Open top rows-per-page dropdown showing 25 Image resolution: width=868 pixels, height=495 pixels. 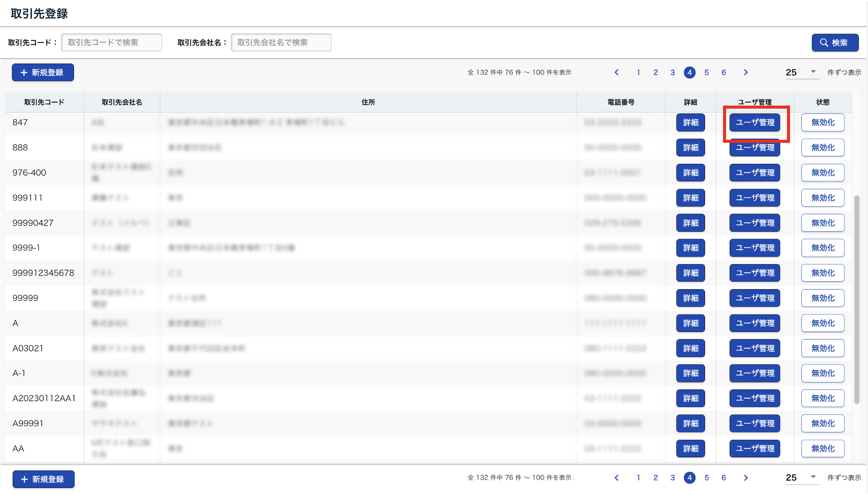[x=801, y=72]
